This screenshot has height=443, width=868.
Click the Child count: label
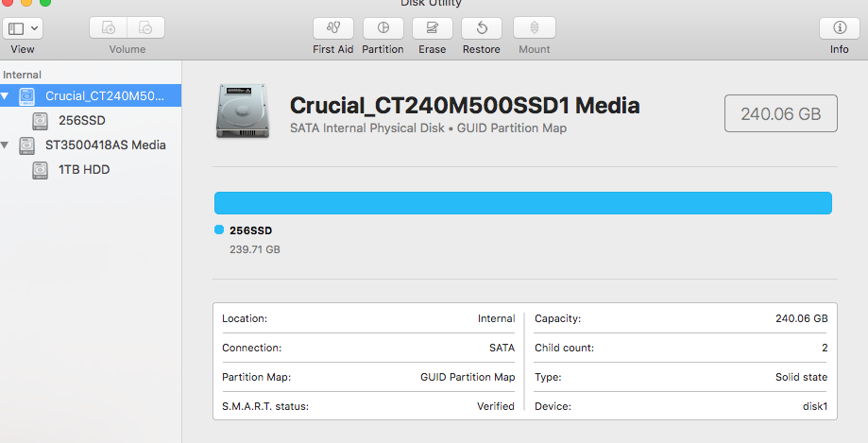[x=564, y=348]
